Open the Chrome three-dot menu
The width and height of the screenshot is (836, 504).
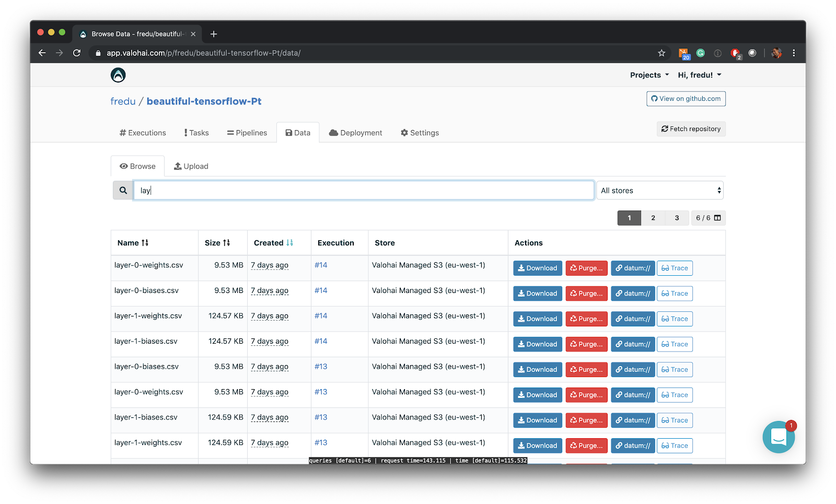794,53
